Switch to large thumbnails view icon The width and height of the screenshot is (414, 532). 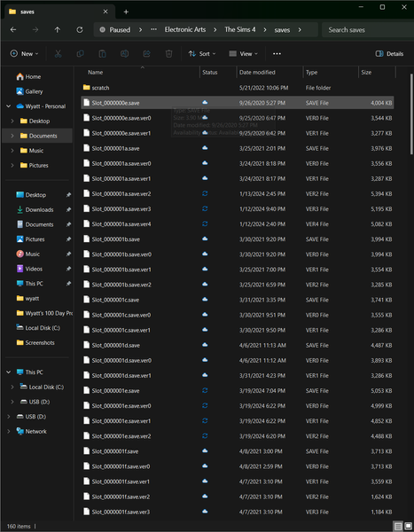pos(408,526)
